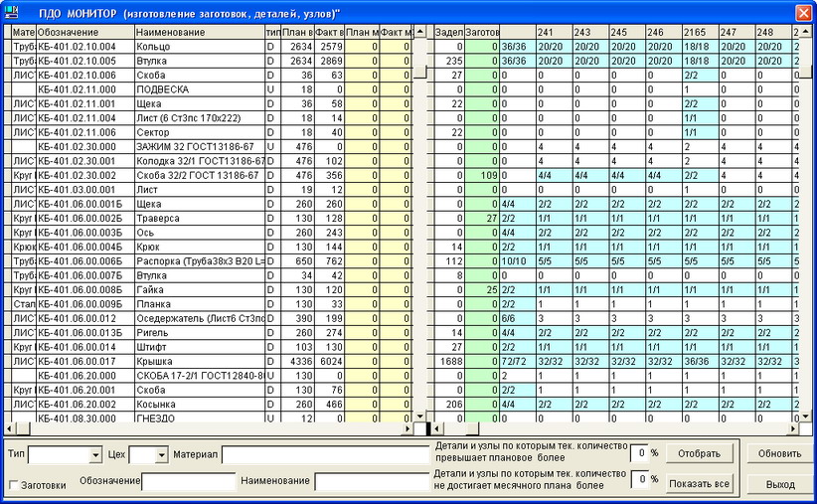
Task: Select the Кольцо row in the table
Action: tap(199, 47)
